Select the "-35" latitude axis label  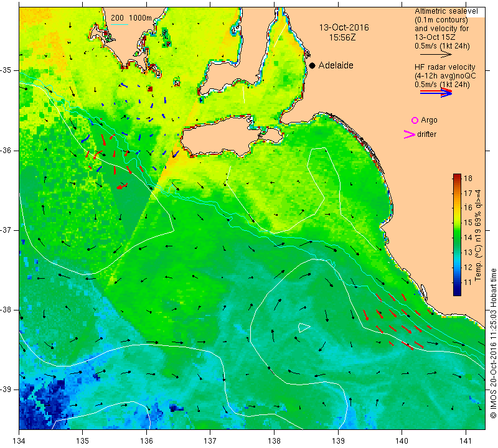pyautogui.click(x=6, y=70)
